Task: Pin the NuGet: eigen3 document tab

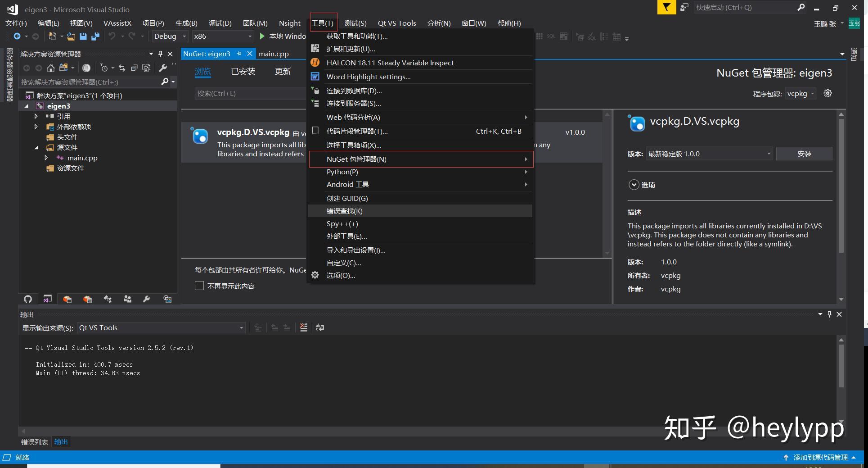Action: [239, 54]
